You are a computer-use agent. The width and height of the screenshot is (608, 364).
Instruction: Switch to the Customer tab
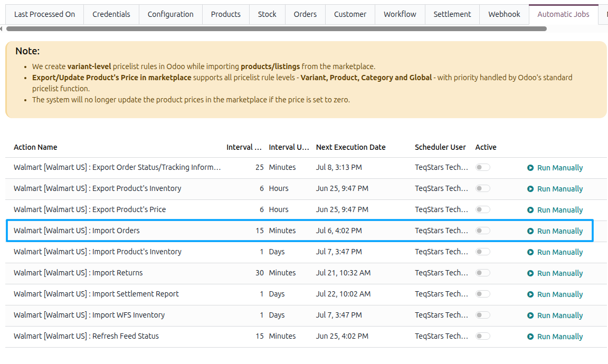pyautogui.click(x=350, y=14)
